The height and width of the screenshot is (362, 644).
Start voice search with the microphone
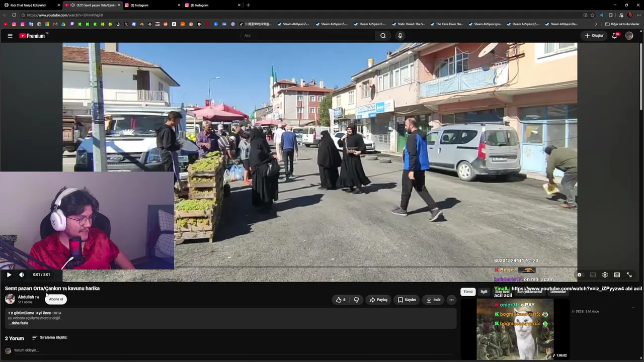400,36
